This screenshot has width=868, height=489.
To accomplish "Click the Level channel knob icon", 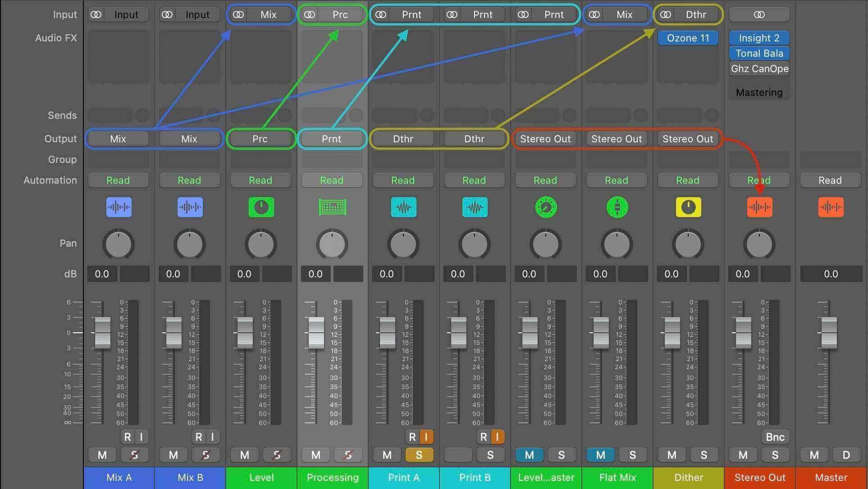I will click(x=261, y=207).
